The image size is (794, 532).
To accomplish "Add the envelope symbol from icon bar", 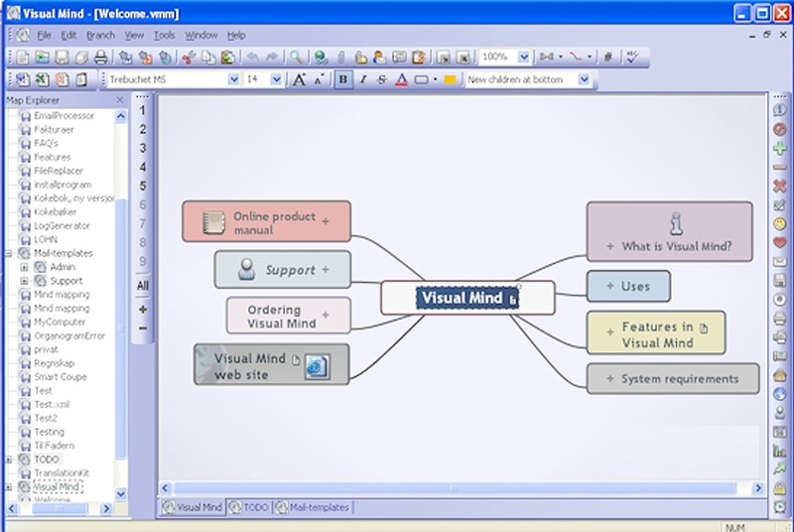I will pos(780,262).
